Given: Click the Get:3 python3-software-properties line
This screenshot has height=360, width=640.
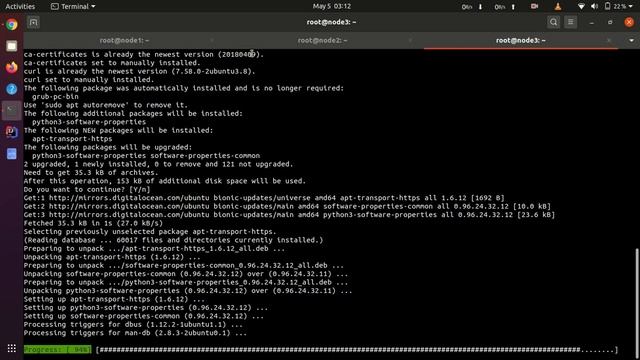Looking at the screenshot, I should (289, 215).
